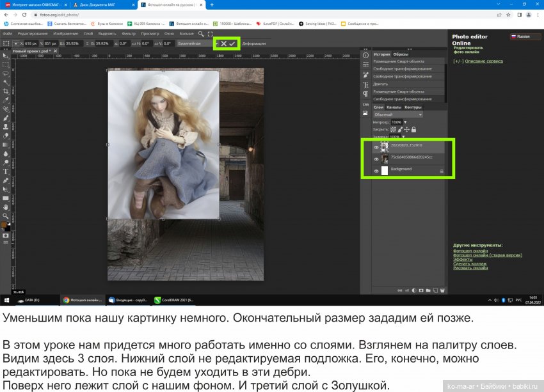The width and height of the screenshot is (544, 392).
Task: Open the Фотошоп онлайн link
Action: click(470, 251)
